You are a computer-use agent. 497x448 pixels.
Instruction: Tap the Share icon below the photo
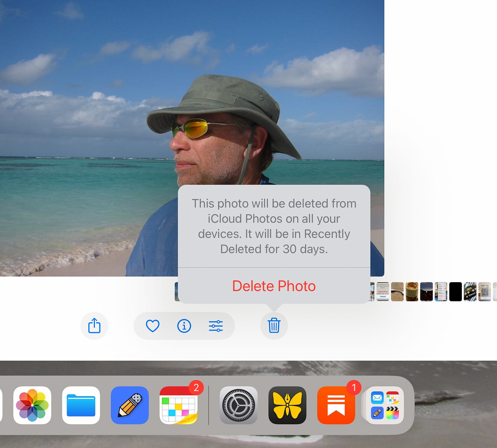point(94,326)
